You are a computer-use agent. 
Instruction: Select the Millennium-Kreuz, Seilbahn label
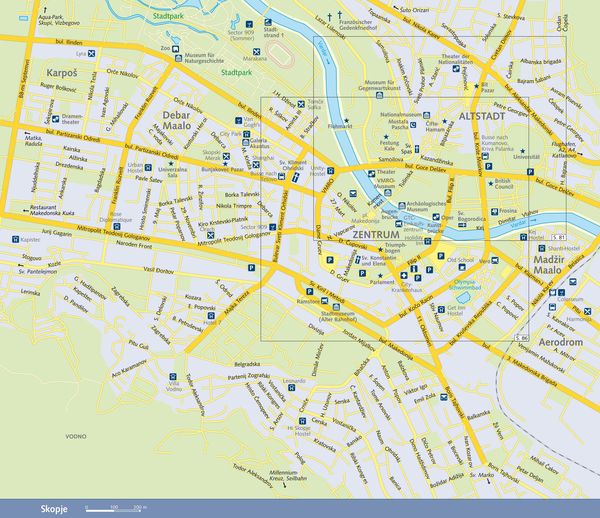[x=288, y=475]
